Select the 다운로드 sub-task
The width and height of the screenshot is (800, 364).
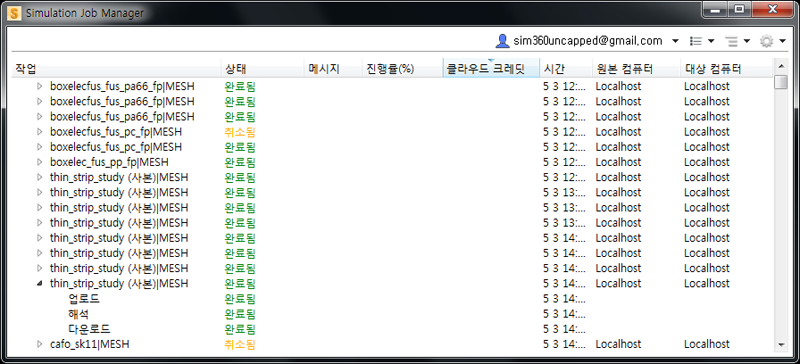click(89, 329)
